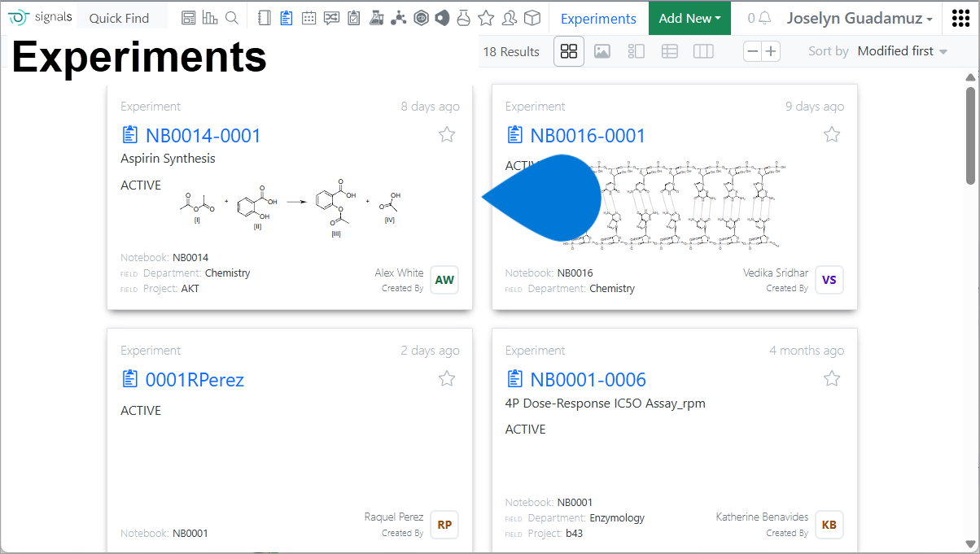The image size is (980, 554).
Task: Click the calendar icon in toolbar
Action: tap(308, 18)
